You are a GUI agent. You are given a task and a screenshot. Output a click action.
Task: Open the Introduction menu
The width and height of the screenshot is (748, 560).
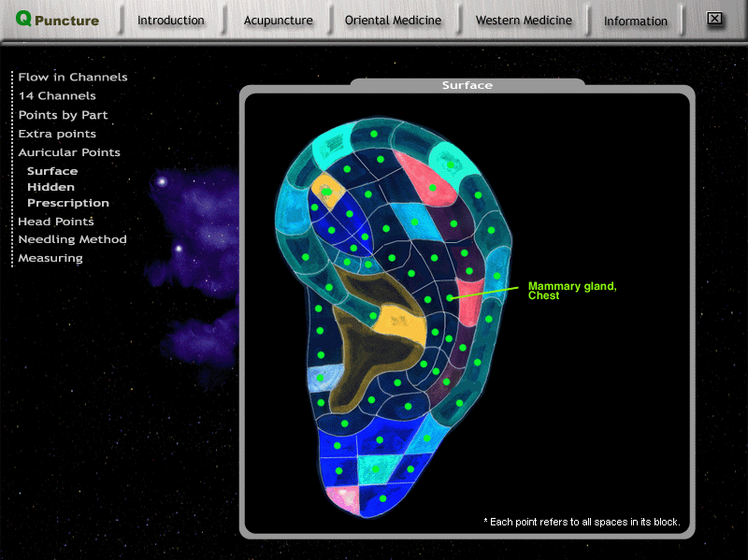(x=170, y=21)
